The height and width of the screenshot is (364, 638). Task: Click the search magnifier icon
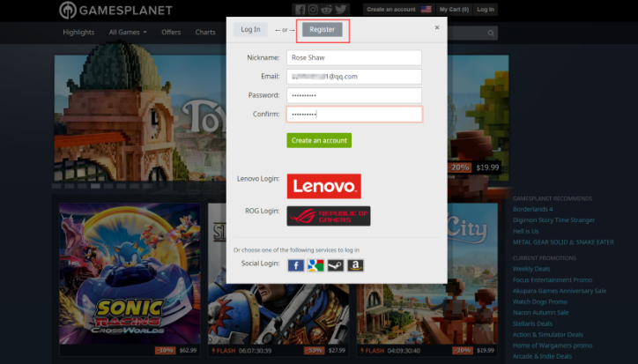491,33
